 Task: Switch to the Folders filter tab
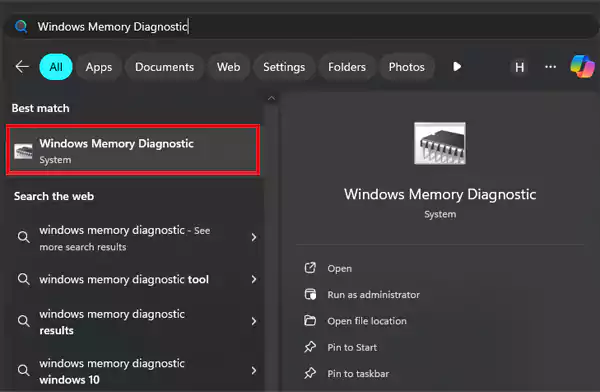pyautogui.click(x=347, y=67)
